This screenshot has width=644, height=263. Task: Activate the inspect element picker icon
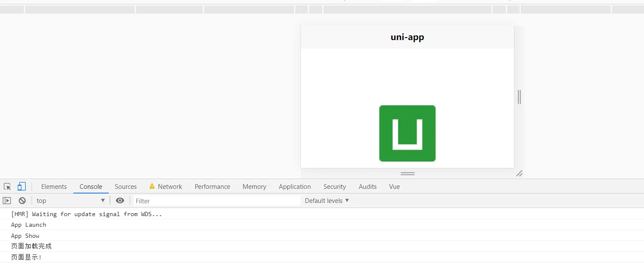tap(7, 187)
